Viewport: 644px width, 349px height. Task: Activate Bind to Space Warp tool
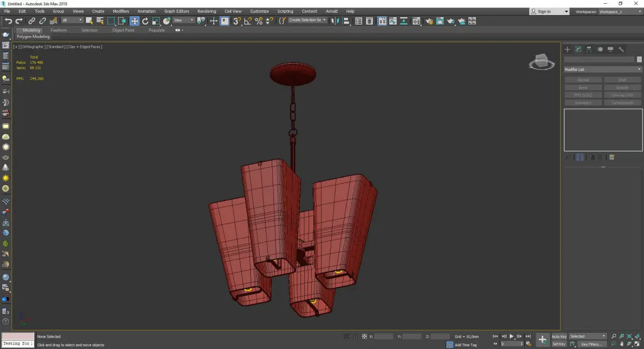[x=54, y=21]
